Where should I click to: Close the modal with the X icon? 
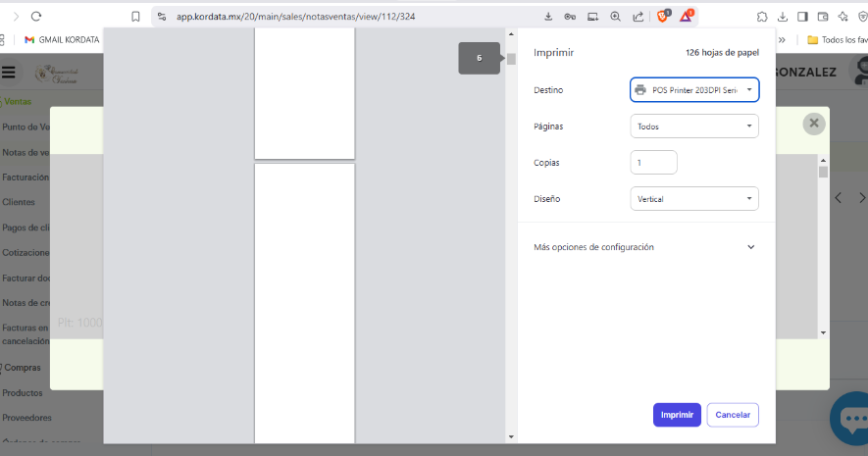[813, 124]
